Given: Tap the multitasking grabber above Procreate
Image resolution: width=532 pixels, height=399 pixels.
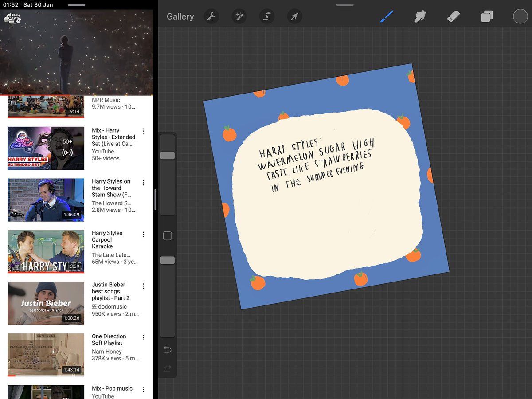Looking at the screenshot, I should tap(345, 5).
